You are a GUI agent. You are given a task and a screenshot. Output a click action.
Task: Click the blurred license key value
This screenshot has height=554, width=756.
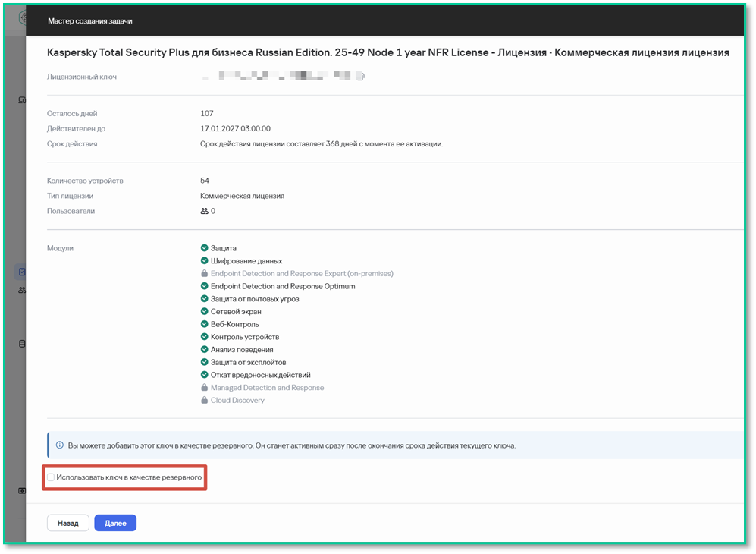[x=283, y=76]
